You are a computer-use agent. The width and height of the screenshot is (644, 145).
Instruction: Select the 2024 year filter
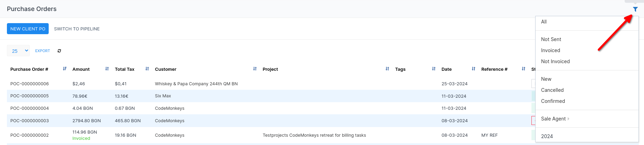tap(547, 136)
